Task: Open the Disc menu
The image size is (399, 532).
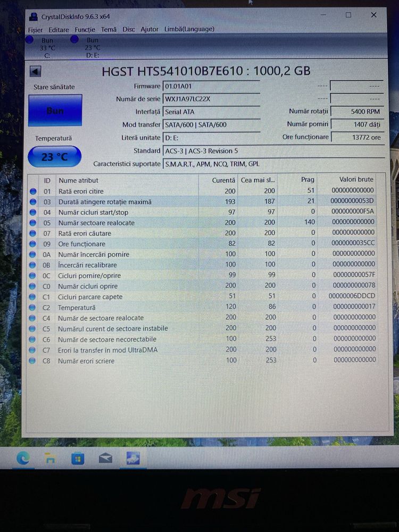Action: (x=129, y=29)
